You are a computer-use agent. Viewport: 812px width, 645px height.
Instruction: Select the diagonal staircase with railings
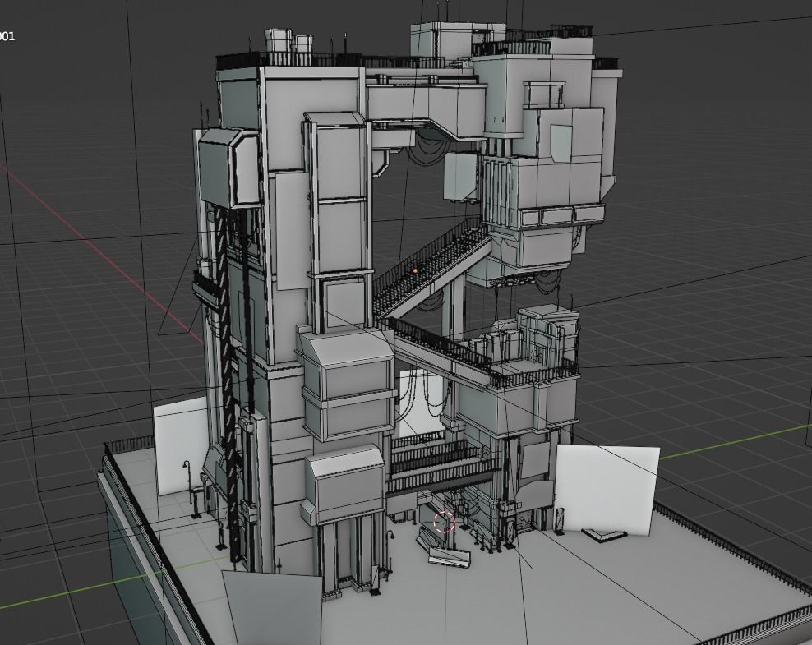tap(431, 268)
